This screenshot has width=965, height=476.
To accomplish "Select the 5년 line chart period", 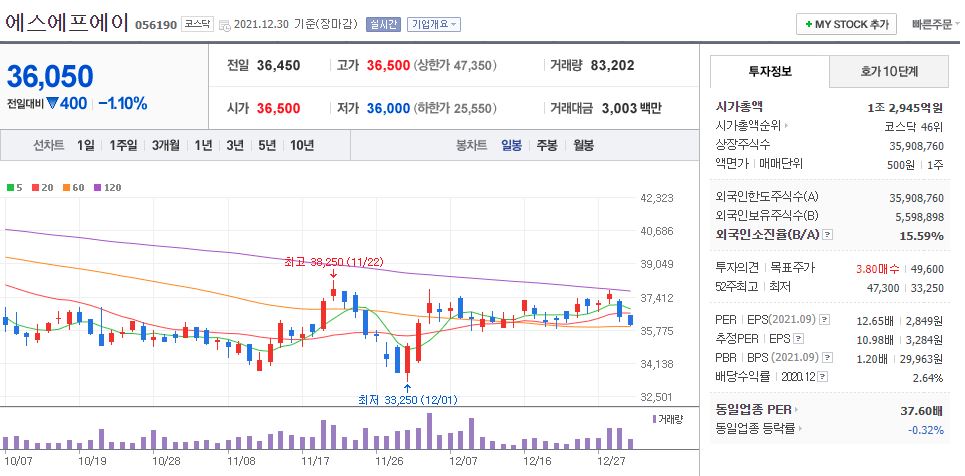I will coord(267,146).
